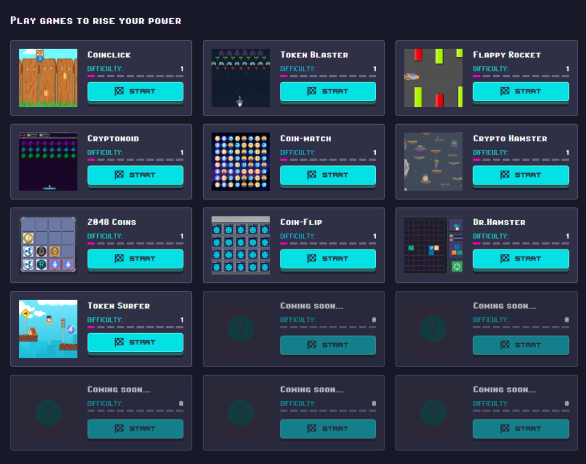Start the Coin-Flip game
This screenshot has height=464, width=586.
click(x=328, y=259)
